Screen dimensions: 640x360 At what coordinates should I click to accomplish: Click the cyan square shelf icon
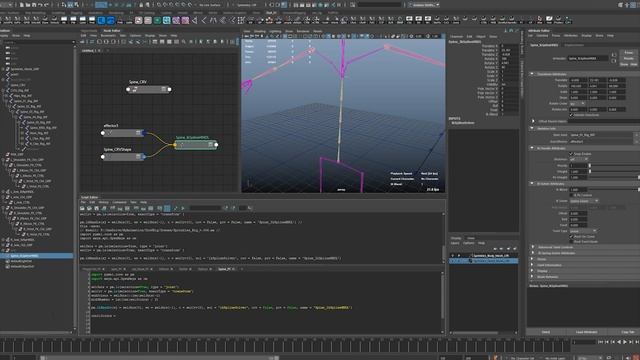(167, 20)
